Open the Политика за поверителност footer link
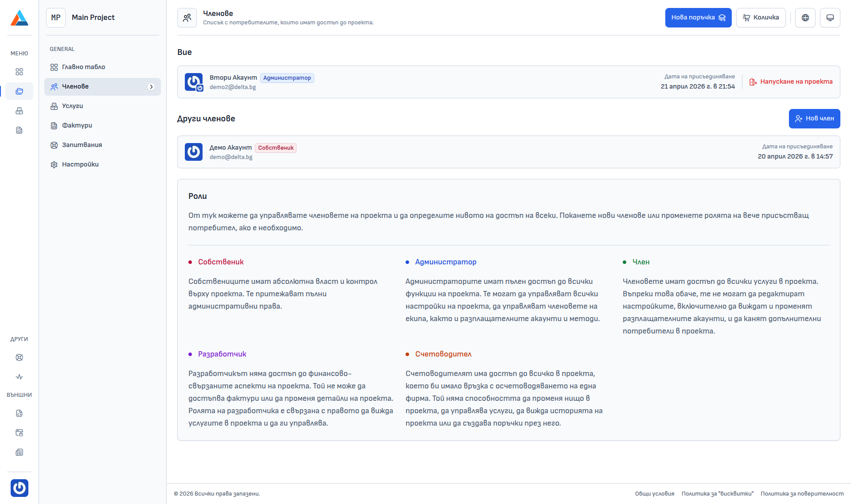The height and width of the screenshot is (504, 851). click(x=802, y=494)
